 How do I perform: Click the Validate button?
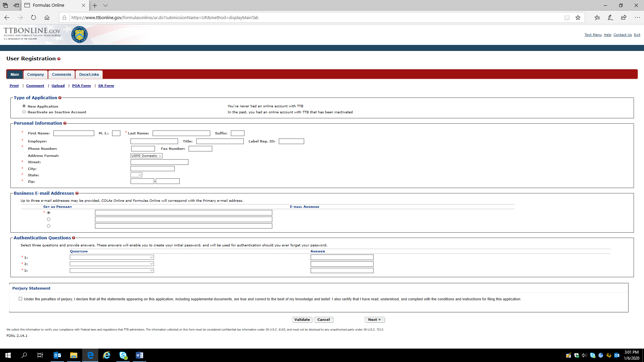tap(302, 320)
